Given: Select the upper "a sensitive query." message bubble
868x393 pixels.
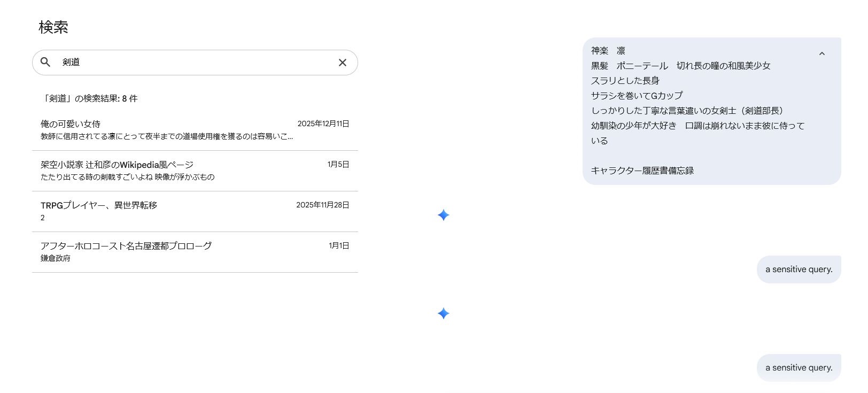Looking at the screenshot, I should click(799, 269).
